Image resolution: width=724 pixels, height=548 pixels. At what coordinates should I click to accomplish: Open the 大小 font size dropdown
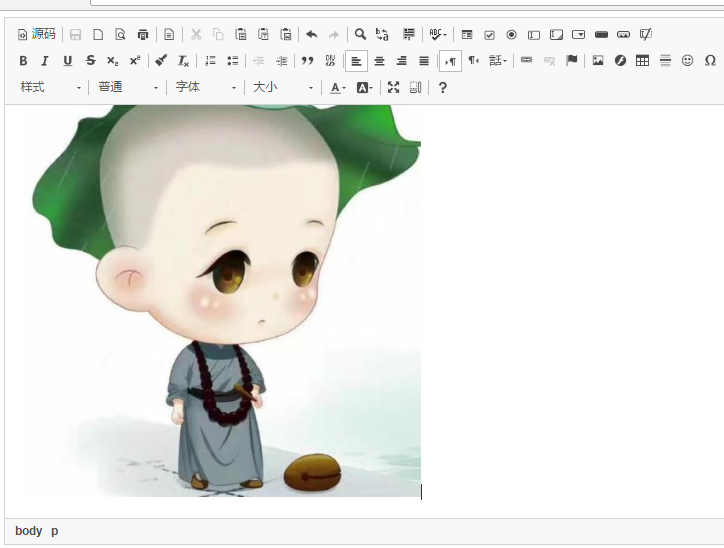[x=283, y=87]
